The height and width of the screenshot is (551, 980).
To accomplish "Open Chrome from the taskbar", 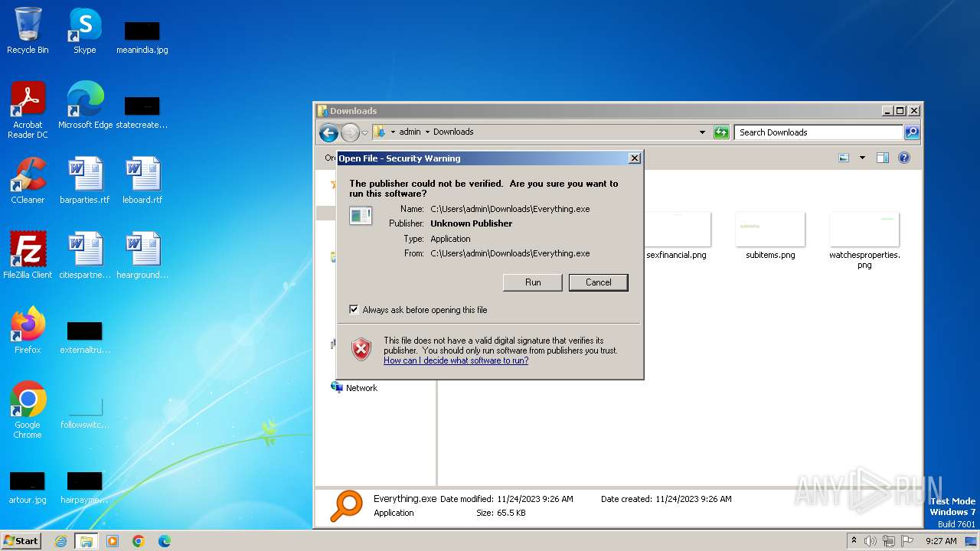I will click(139, 541).
